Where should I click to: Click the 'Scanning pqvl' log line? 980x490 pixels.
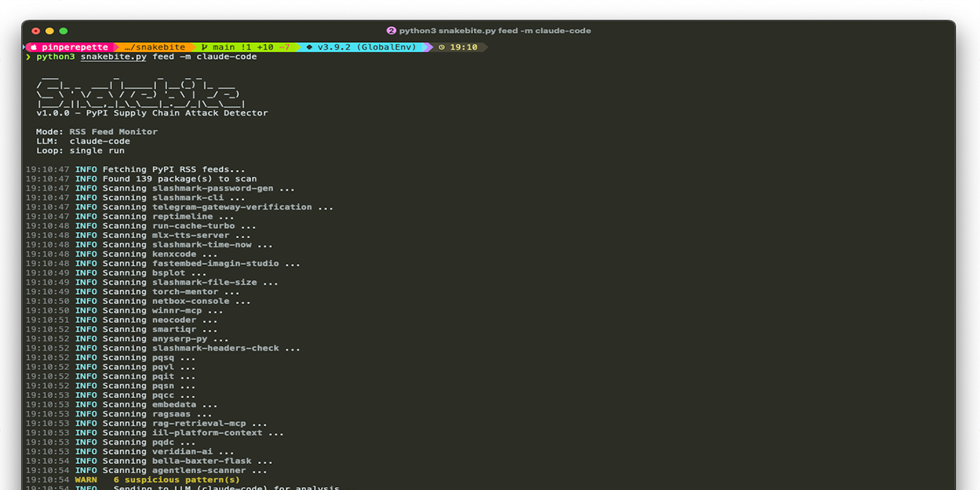point(111,367)
